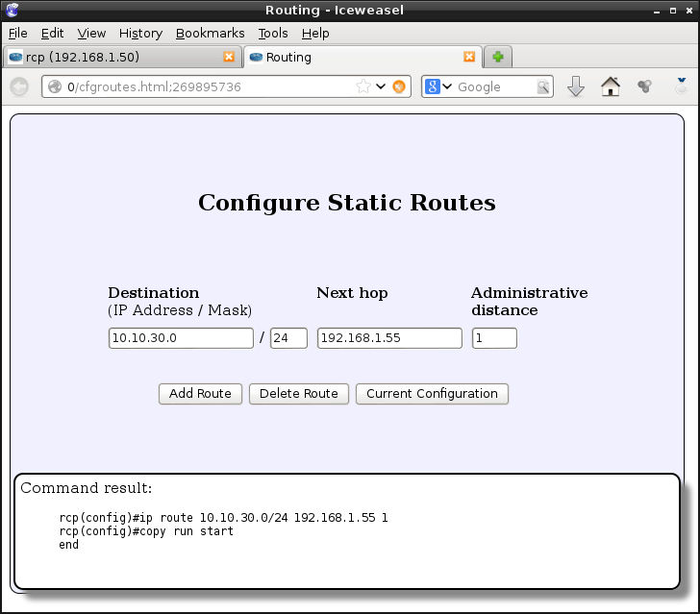Open the Google search engine selector
The image size is (700, 614).
437,86
